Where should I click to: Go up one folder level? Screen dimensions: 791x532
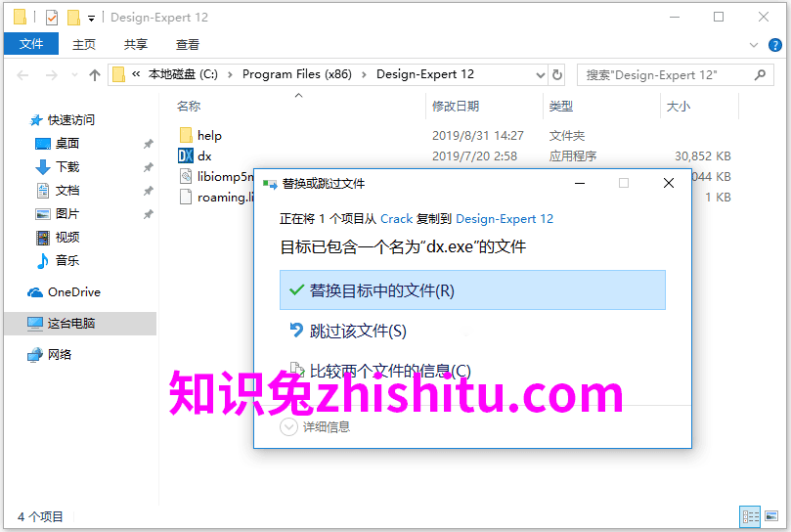(94, 75)
